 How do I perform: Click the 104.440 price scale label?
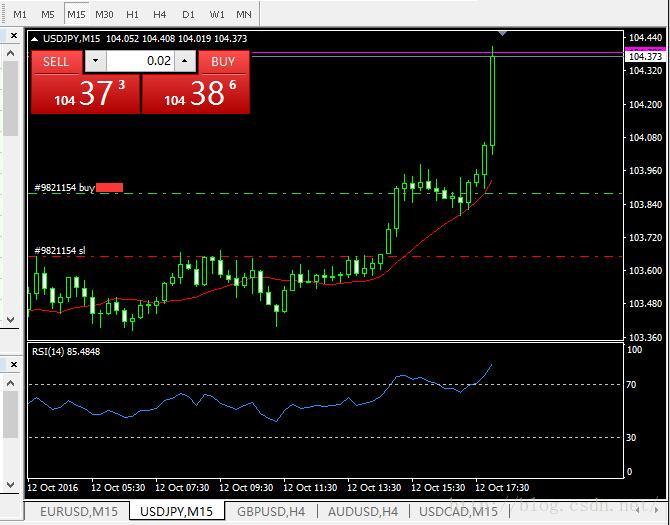pyautogui.click(x=645, y=38)
